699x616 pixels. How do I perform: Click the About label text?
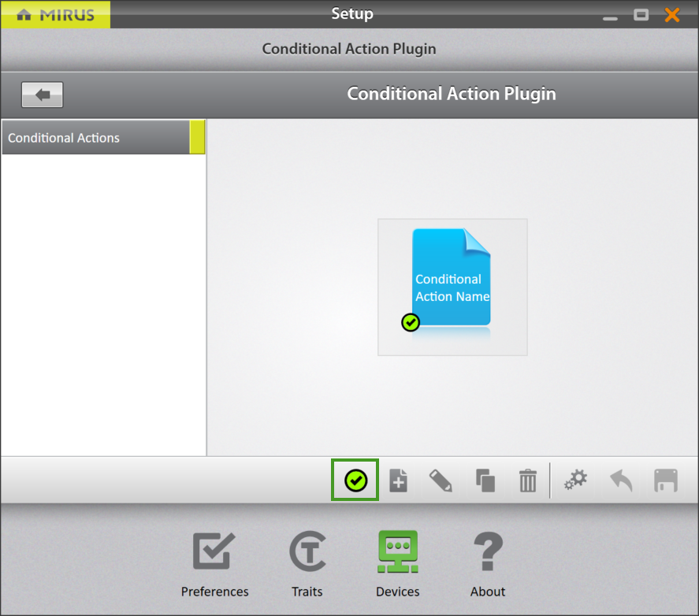click(x=487, y=592)
